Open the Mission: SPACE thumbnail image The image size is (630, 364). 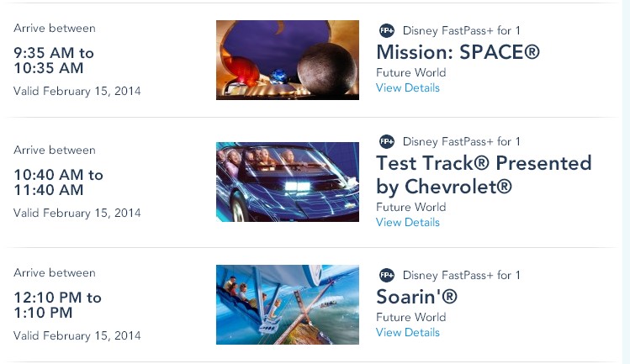(x=288, y=60)
